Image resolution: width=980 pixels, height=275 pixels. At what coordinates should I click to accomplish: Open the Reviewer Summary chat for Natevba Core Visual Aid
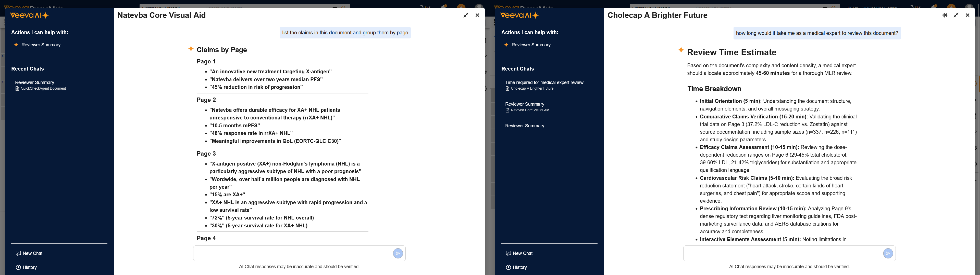(x=525, y=104)
